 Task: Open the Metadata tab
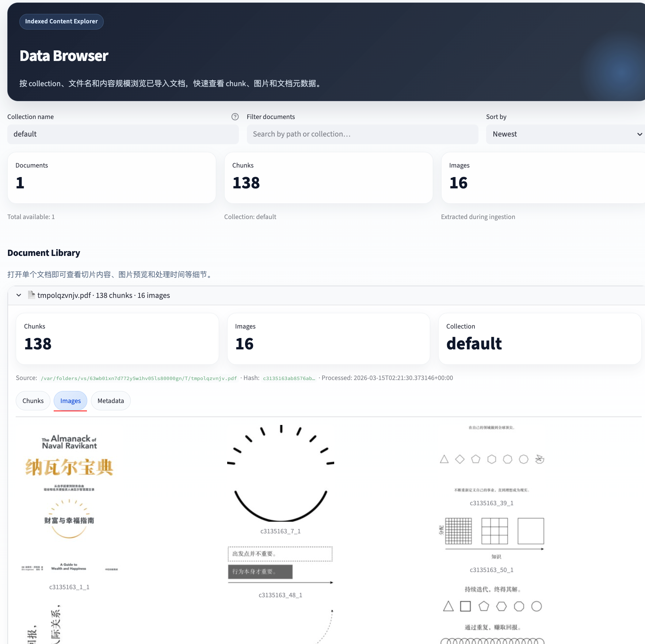pos(110,400)
